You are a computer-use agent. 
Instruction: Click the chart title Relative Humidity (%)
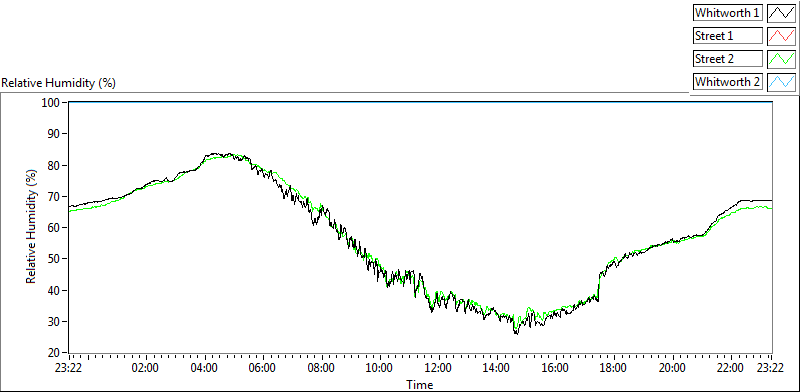tap(59, 83)
